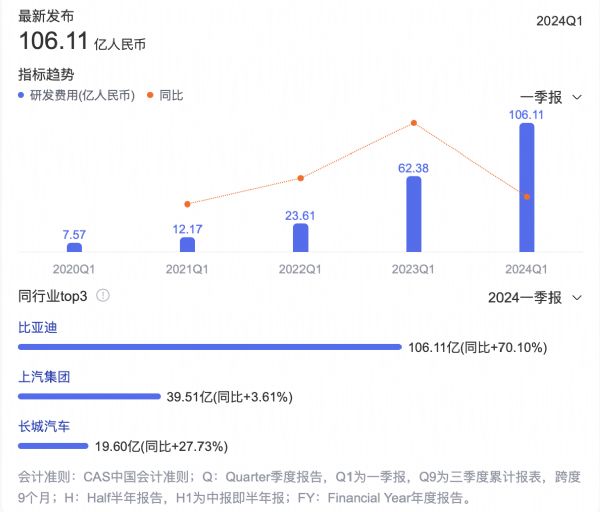The image size is (600, 512).
Task: Select the 2024Q1 bar labeled 106.11
Action: (527, 188)
